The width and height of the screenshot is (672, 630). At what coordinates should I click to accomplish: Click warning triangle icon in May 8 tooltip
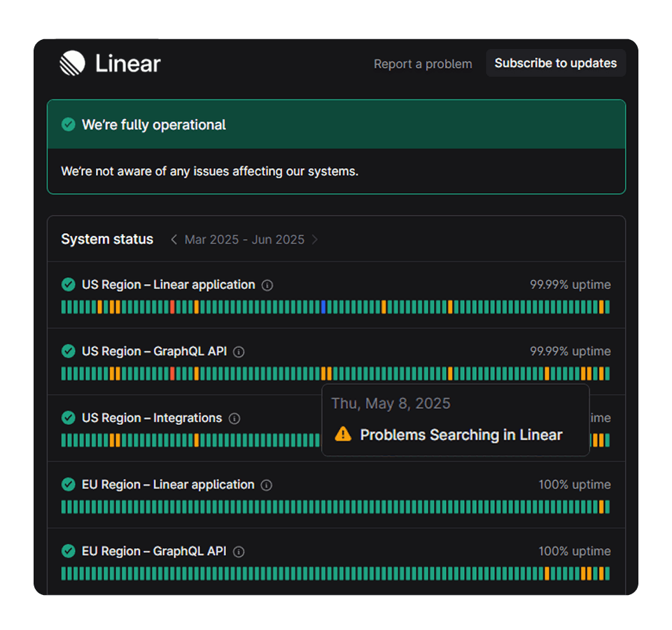click(343, 434)
